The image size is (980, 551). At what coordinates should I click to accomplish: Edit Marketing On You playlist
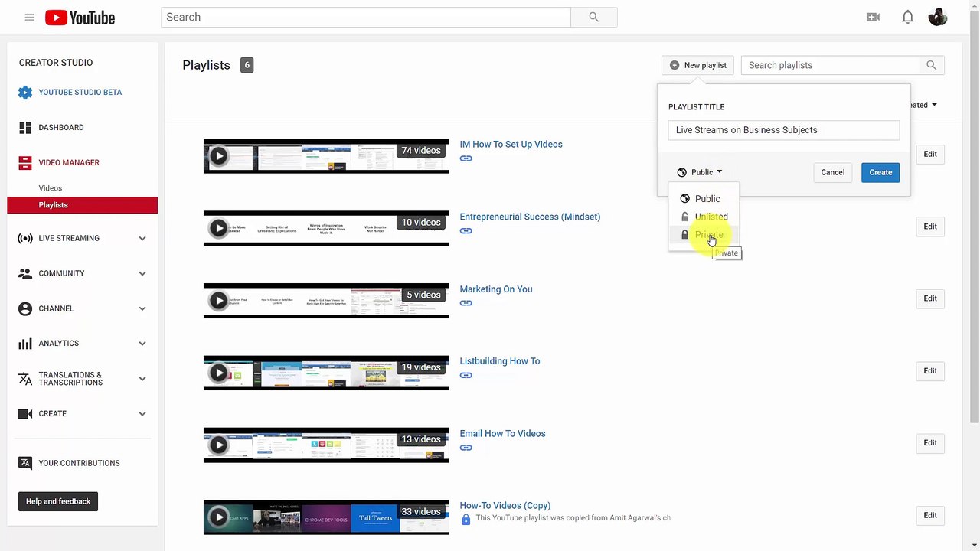(930, 298)
